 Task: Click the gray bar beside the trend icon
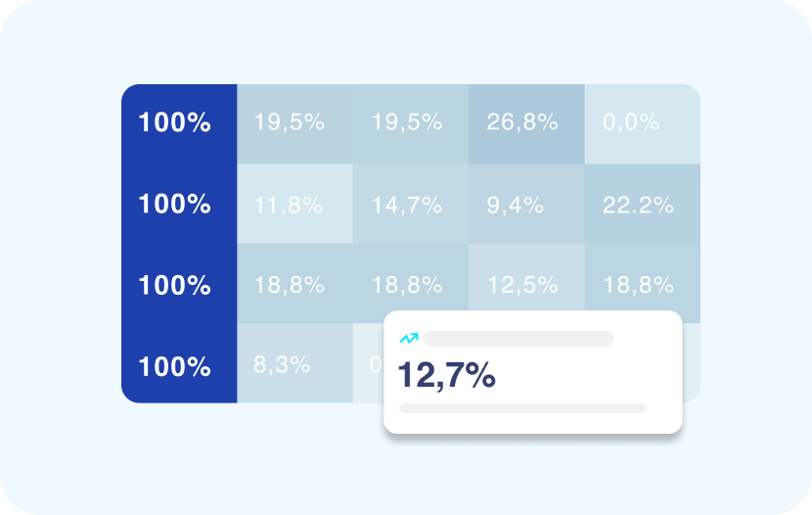(x=518, y=339)
